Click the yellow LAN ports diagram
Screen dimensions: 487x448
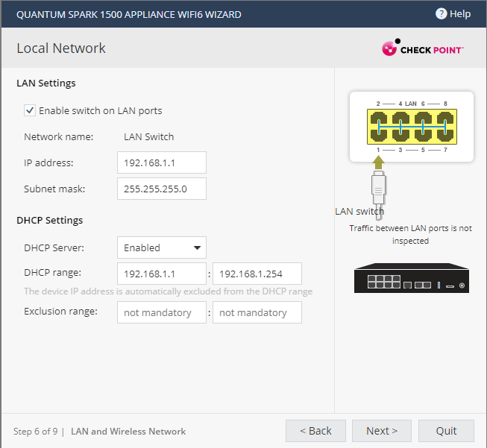coord(412,127)
